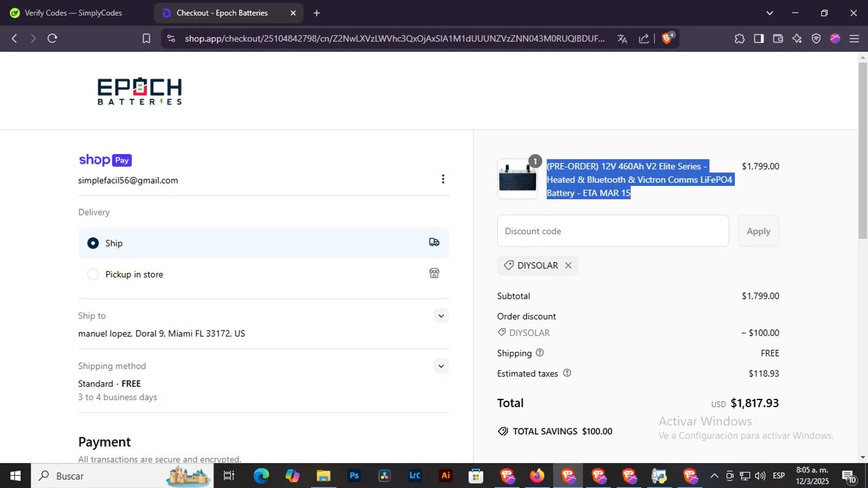Click the Epoch Batteries logo

(139, 91)
